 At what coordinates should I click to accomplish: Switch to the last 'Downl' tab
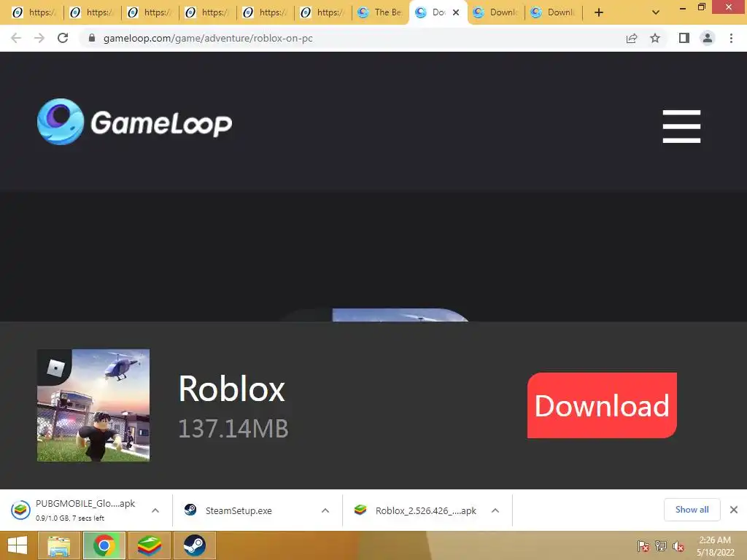[x=554, y=12]
